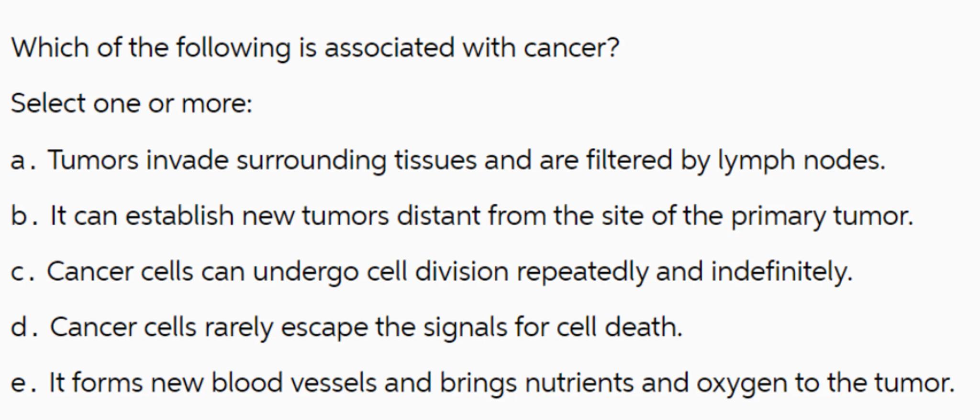This screenshot has width=980, height=420.
Task: Click 'primary tumor' in option b
Action: tap(821, 216)
